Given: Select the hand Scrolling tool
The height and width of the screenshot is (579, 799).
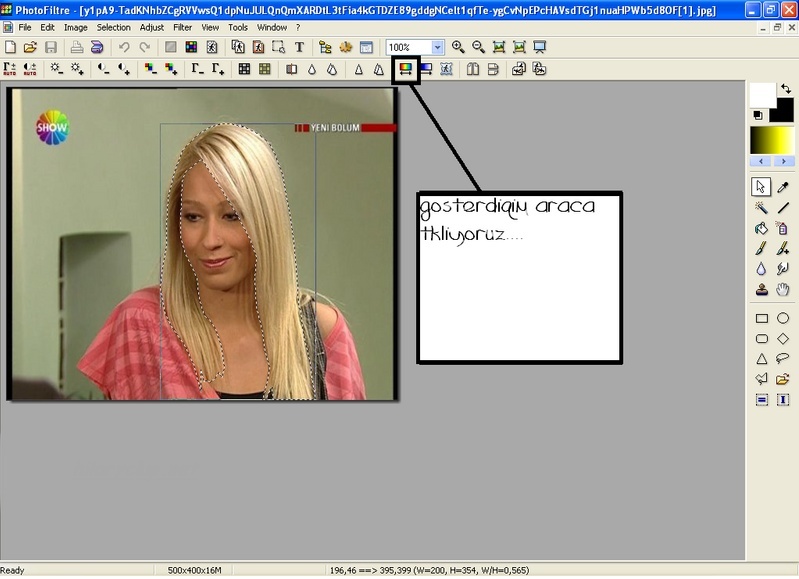Looking at the screenshot, I should coord(783,290).
